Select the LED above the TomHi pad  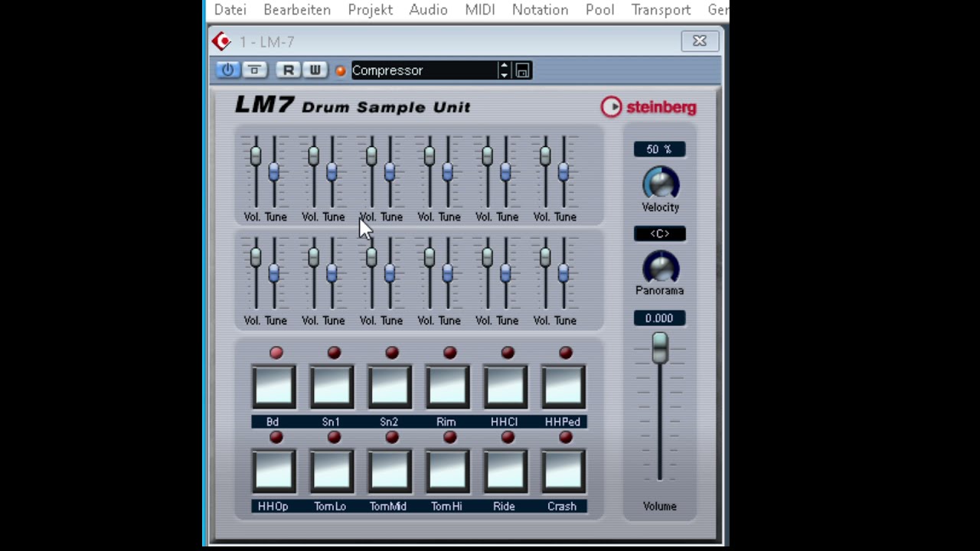pyautogui.click(x=449, y=437)
